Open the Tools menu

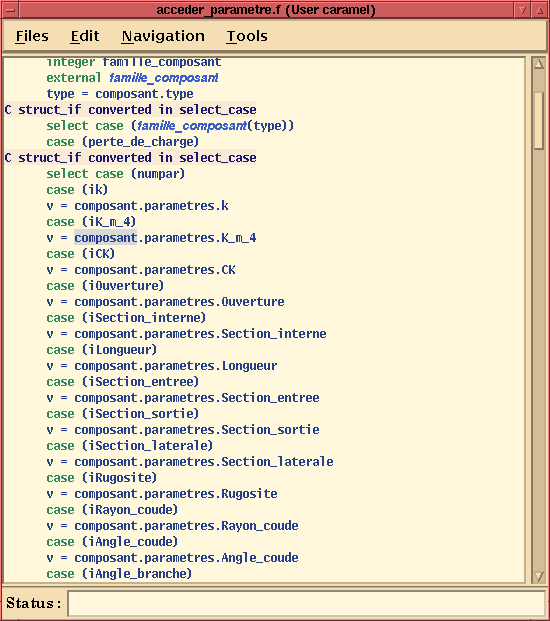coord(247,36)
